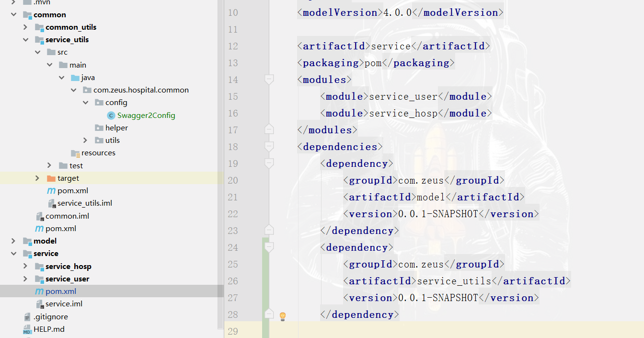The width and height of the screenshot is (644, 338).
Task: Select pom.xml under the service module
Action: coord(62,291)
